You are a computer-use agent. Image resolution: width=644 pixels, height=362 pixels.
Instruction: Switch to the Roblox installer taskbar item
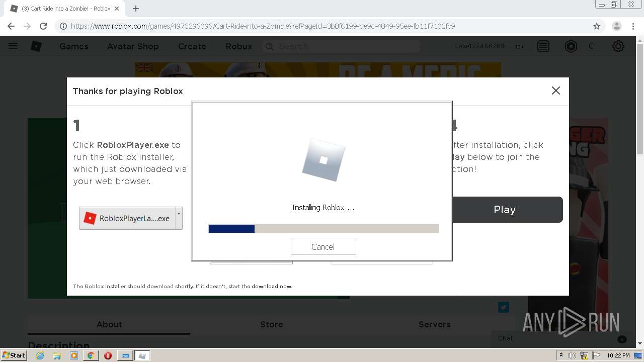tap(142, 355)
